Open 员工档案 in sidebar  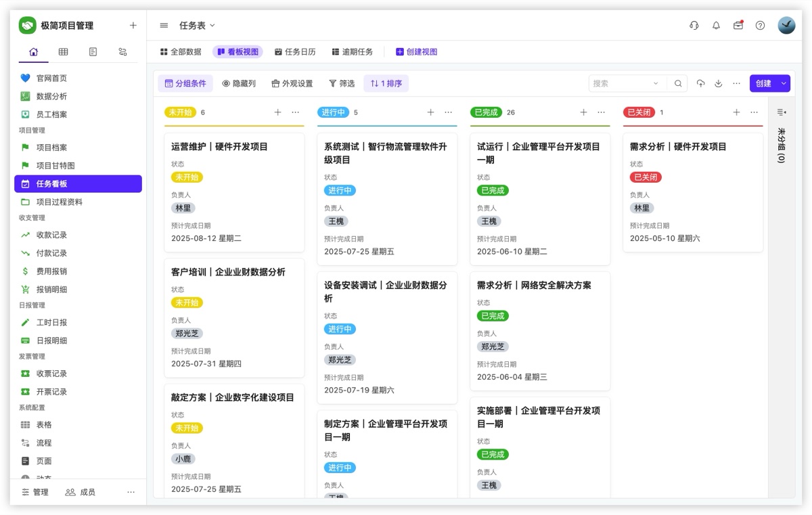click(x=78, y=114)
